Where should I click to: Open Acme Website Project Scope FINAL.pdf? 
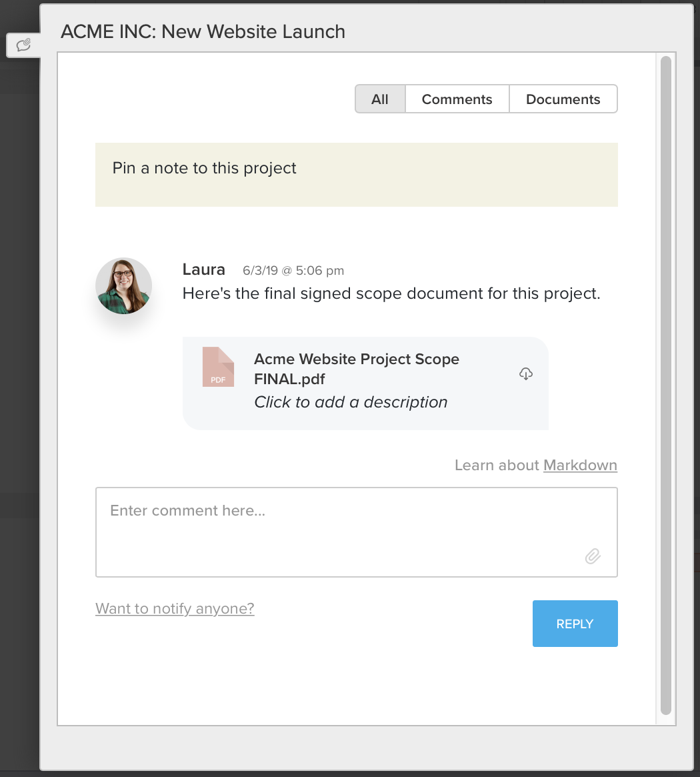[x=356, y=369]
